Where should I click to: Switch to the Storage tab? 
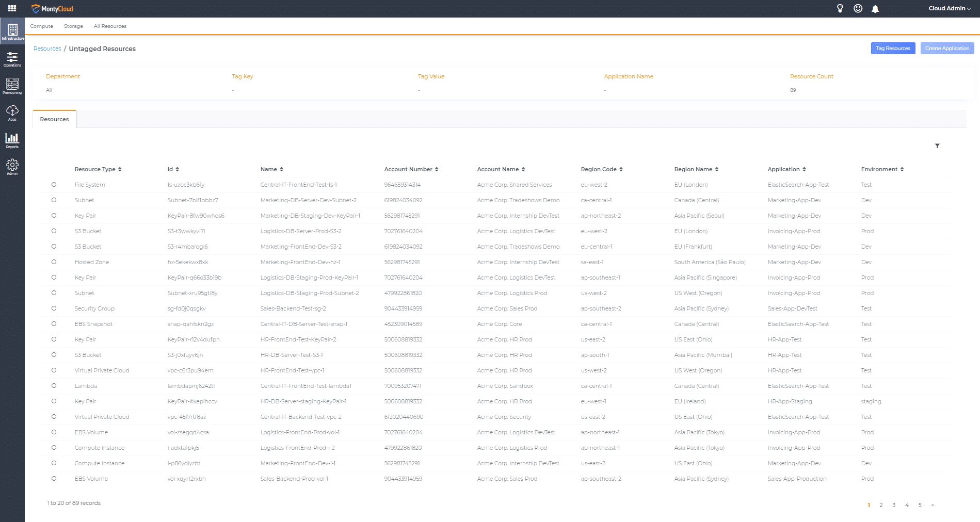tap(73, 26)
